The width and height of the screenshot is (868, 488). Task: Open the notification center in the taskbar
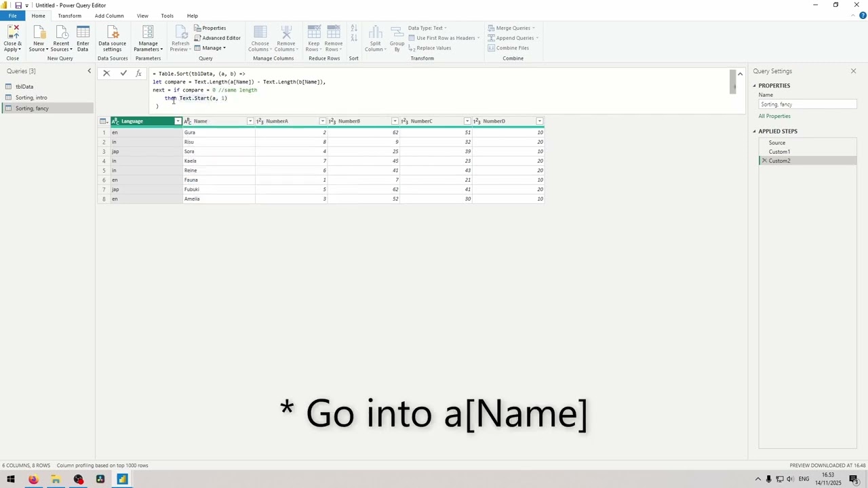pyautogui.click(x=854, y=479)
